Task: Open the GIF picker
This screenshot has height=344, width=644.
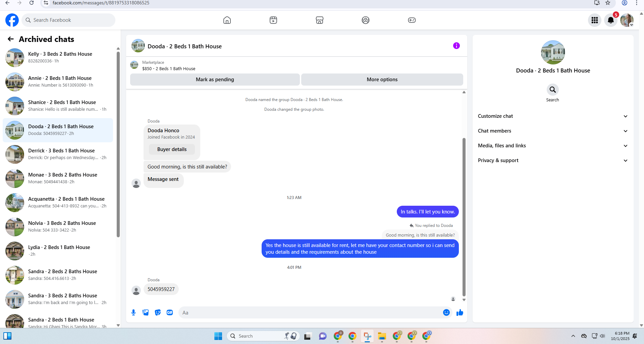Action: 170,312
